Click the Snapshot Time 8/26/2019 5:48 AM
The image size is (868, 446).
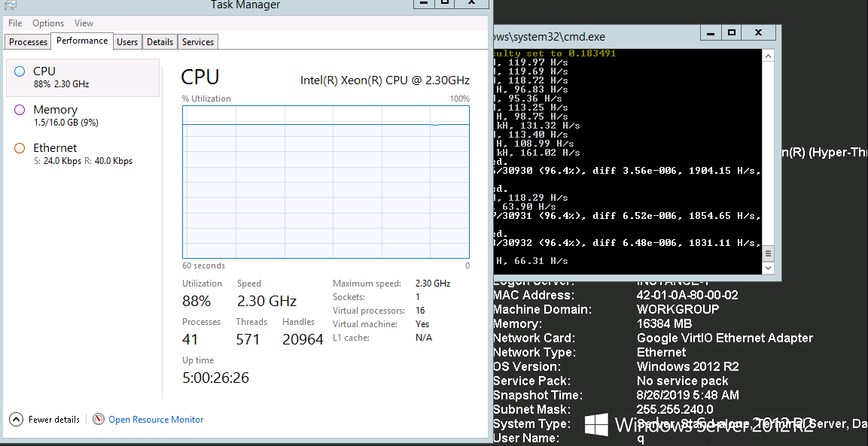(687, 395)
